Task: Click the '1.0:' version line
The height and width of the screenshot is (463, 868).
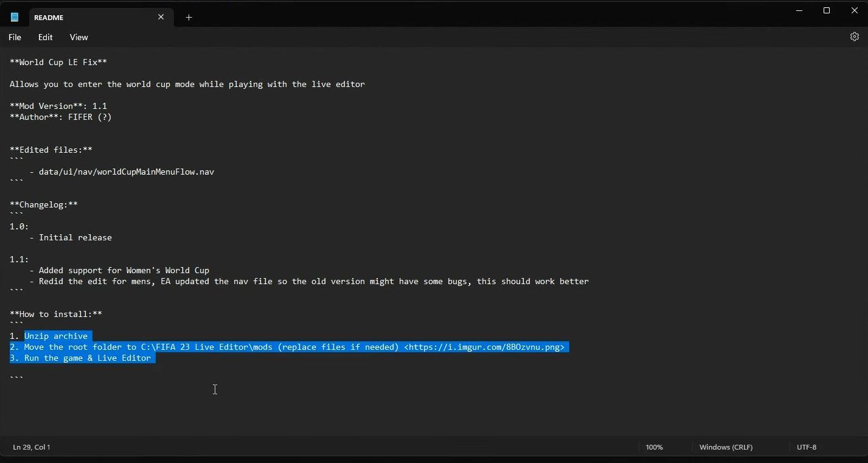Action: click(19, 226)
